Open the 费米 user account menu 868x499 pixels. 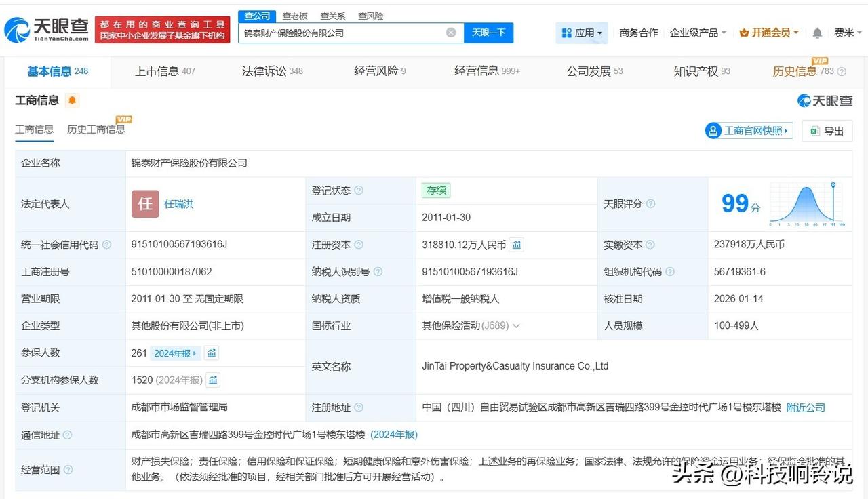tap(848, 33)
